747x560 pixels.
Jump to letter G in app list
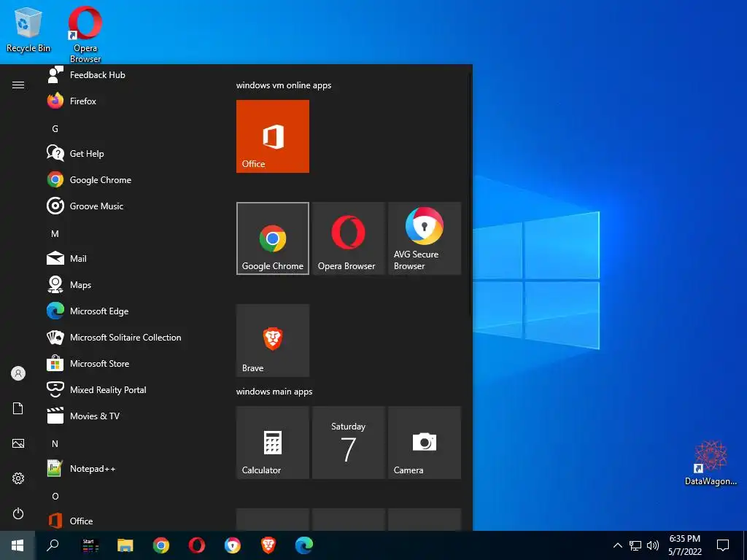click(55, 128)
